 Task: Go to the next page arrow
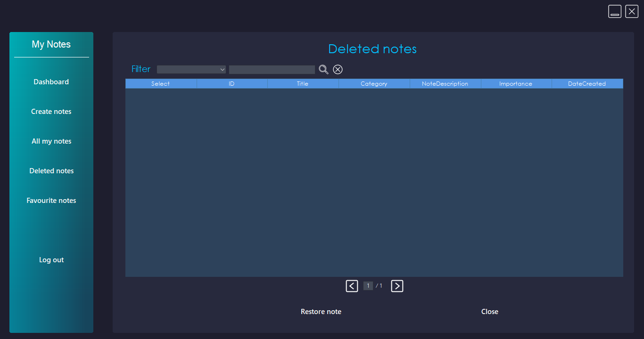pyautogui.click(x=397, y=286)
